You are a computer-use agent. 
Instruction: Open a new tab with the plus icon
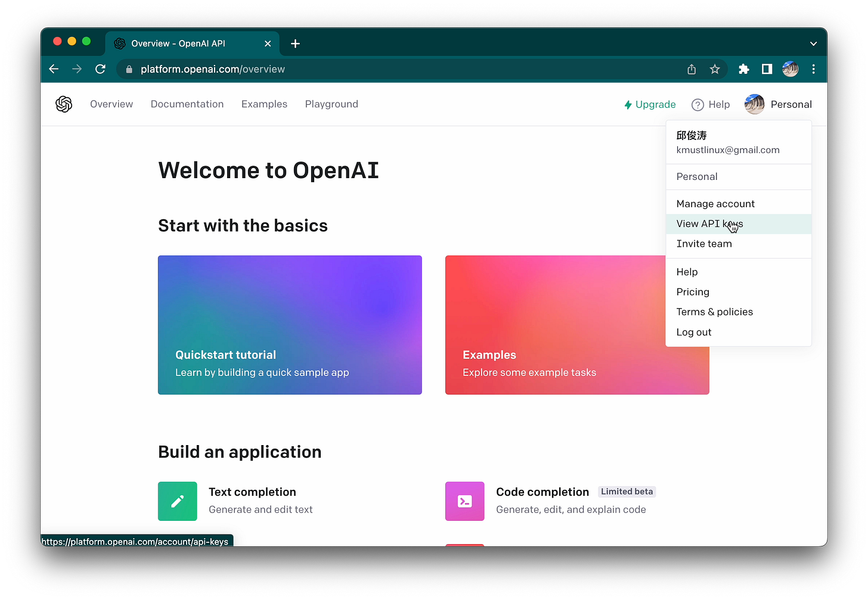(295, 43)
